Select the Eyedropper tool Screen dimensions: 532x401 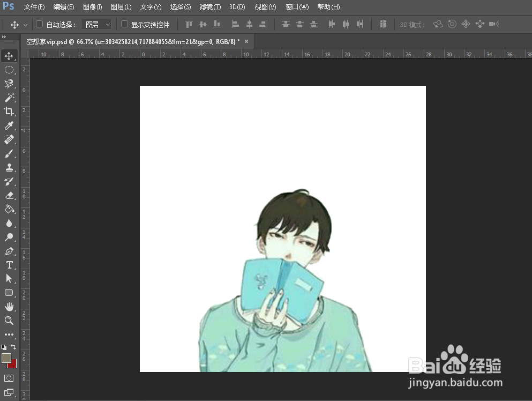pyautogui.click(x=9, y=125)
